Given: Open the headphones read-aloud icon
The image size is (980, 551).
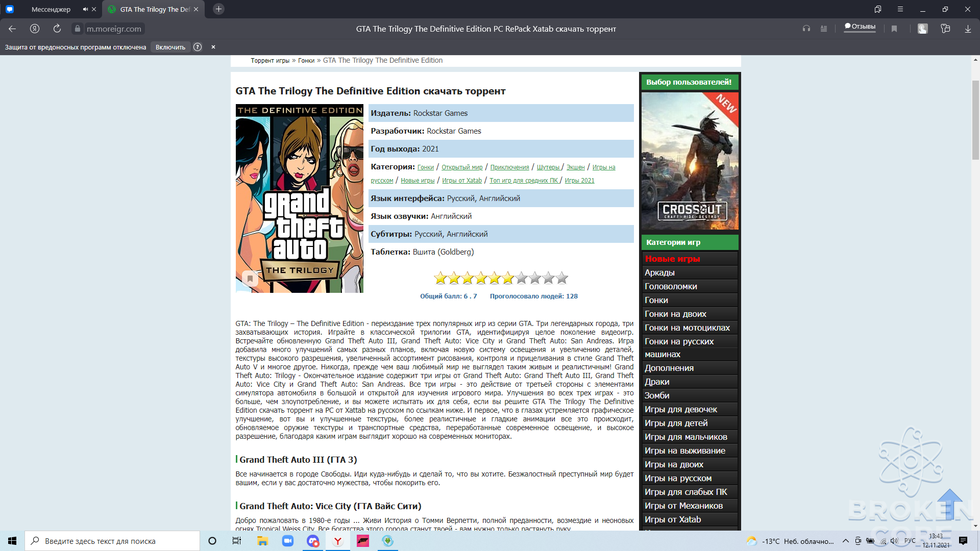Looking at the screenshot, I should [x=806, y=29].
